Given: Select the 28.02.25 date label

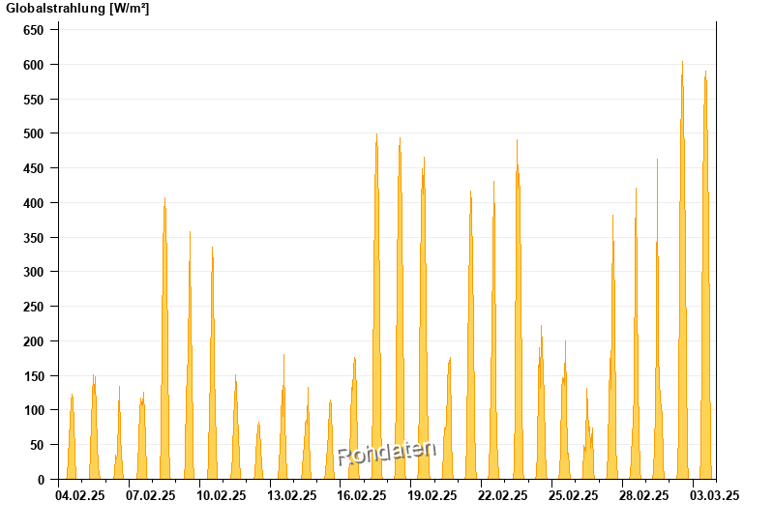Looking at the screenshot, I should coord(643,495).
